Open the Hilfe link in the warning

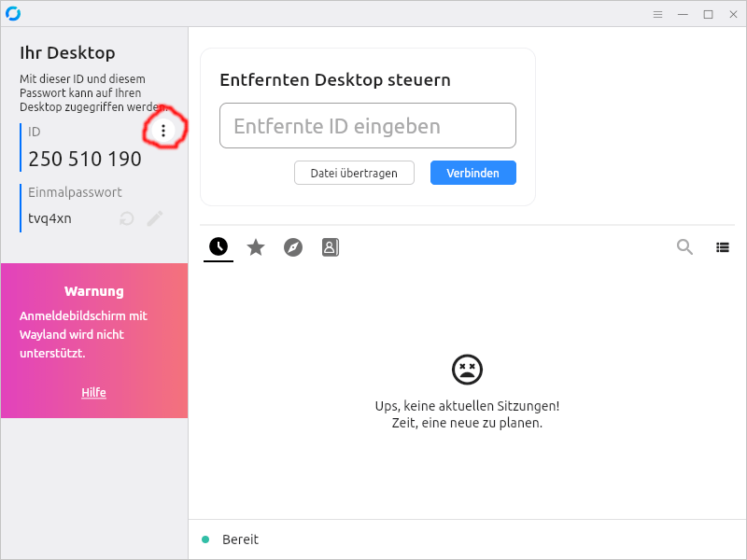[94, 392]
